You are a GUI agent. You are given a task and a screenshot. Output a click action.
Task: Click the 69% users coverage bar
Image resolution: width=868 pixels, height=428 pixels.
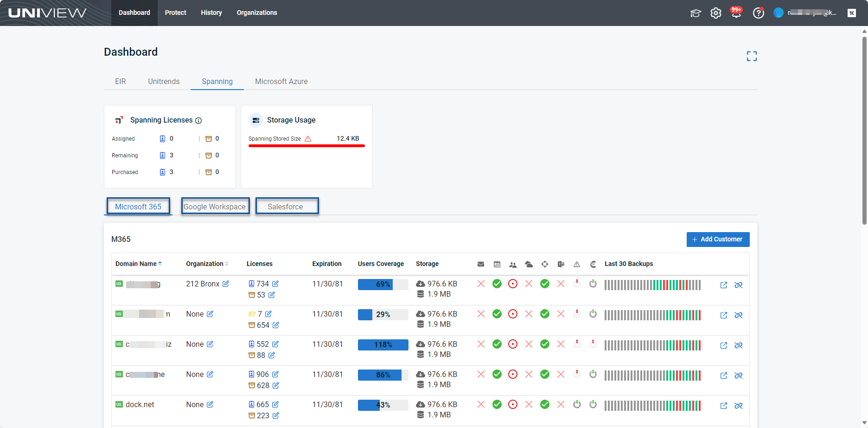(383, 284)
